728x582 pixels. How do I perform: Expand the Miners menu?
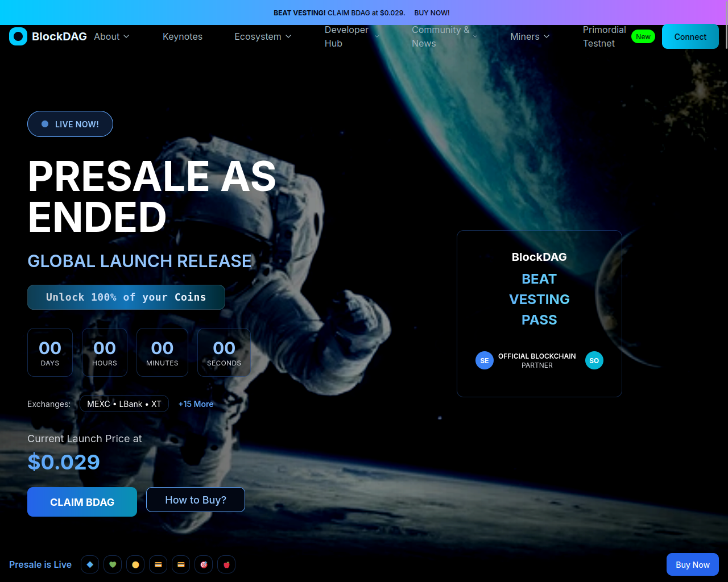pyautogui.click(x=530, y=36)
